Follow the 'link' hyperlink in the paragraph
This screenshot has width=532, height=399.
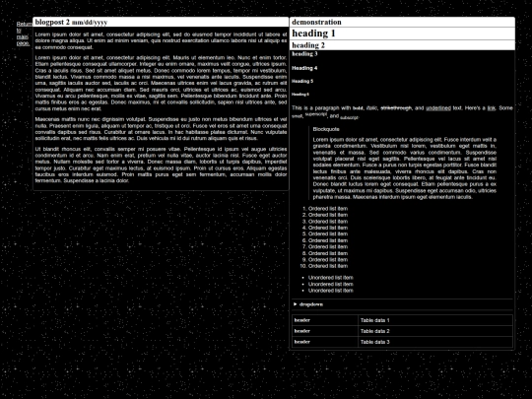tap(491, 108)
